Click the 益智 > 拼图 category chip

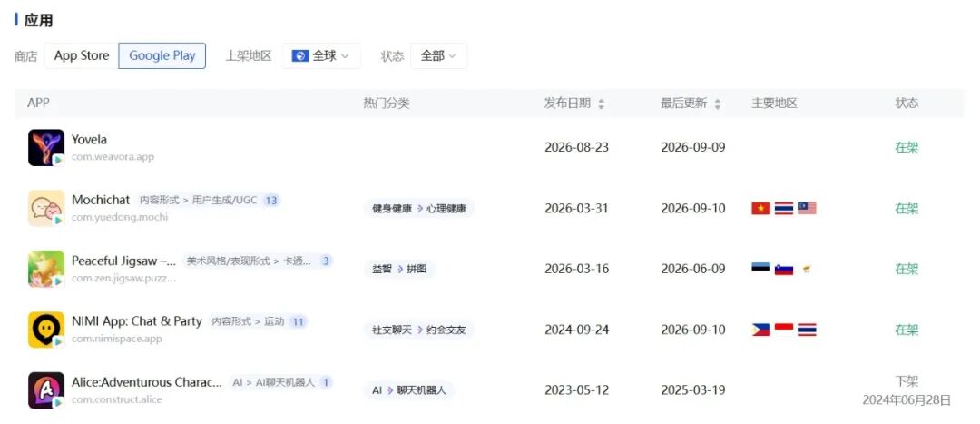399,269
